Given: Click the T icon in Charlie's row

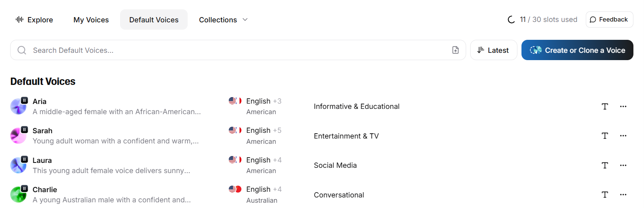Looking at the screenshot, I should (x=605, y=195).
